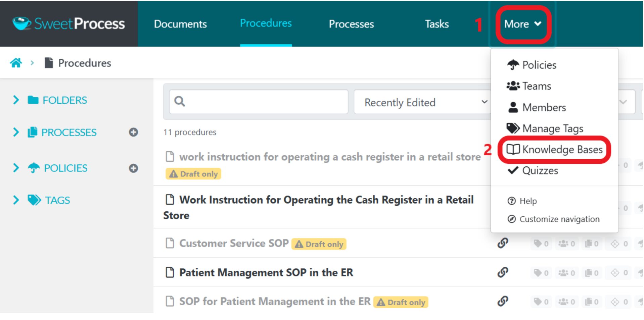Click the magnifier search icon
This screenshot has width=644, height=320.
[180, 101]
